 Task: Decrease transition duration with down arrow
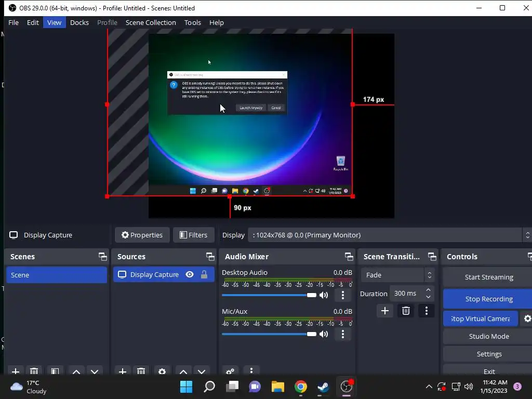point(428,297)
